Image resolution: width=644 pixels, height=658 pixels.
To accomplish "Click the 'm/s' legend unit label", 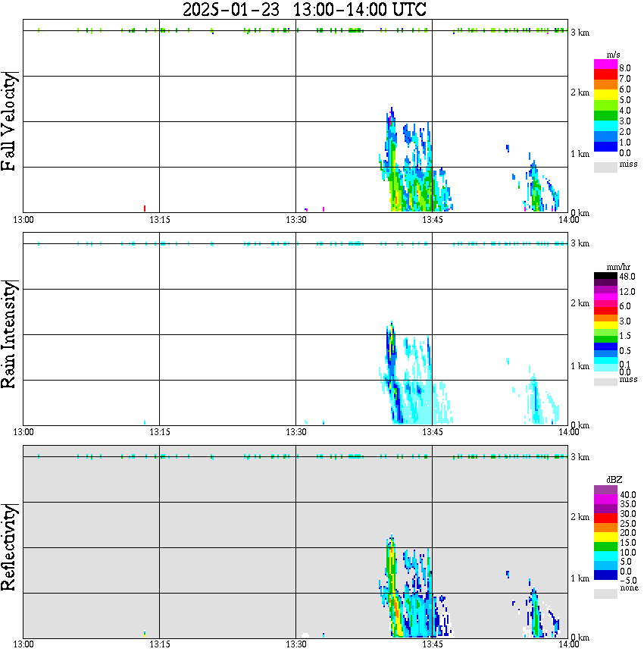I will coord(613,55).
